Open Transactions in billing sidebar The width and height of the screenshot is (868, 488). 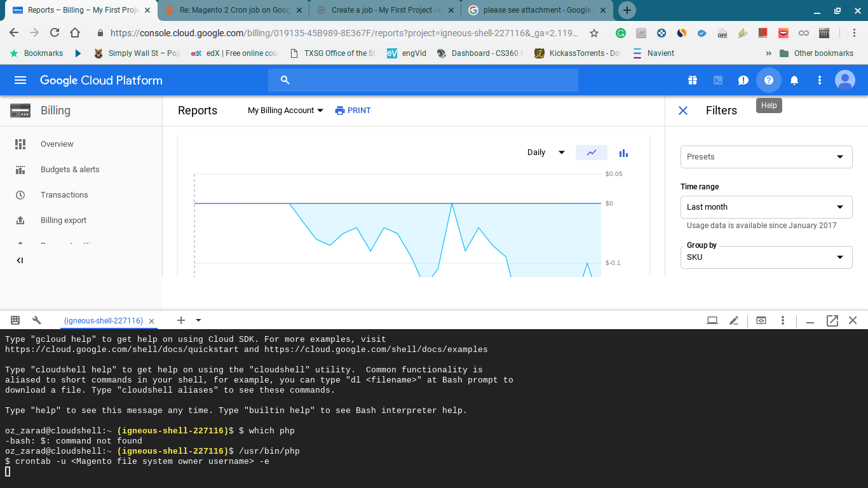click(x=64, y=195)
